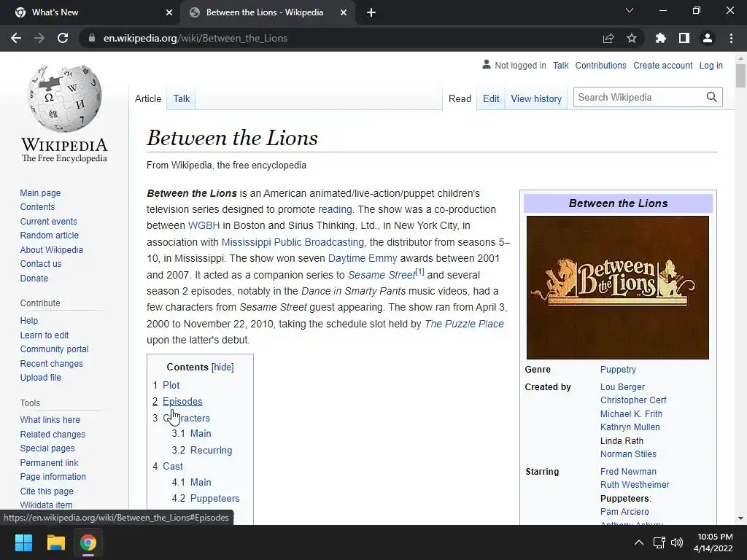Open the tab search chevron

click(x=630, y=10)
